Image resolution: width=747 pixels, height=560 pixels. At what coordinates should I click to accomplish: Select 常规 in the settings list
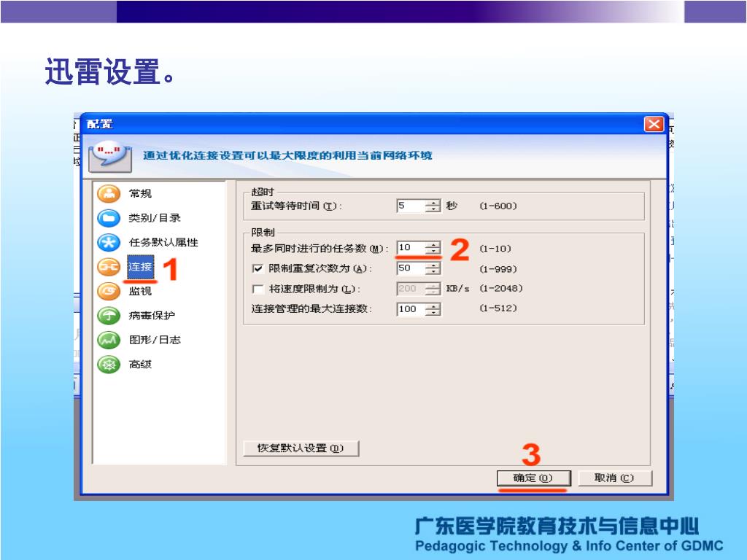click(140, 193)
